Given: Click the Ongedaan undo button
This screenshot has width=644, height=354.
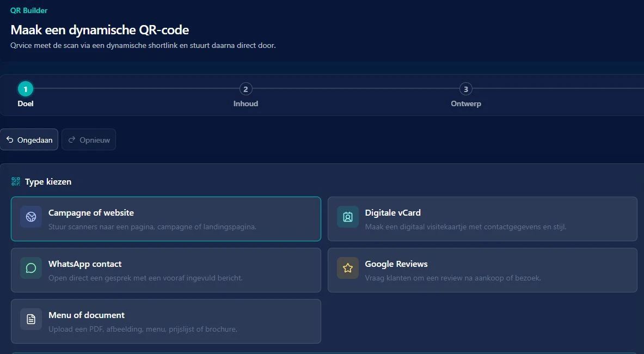Looking at the screenshot, I should point(29,139).
